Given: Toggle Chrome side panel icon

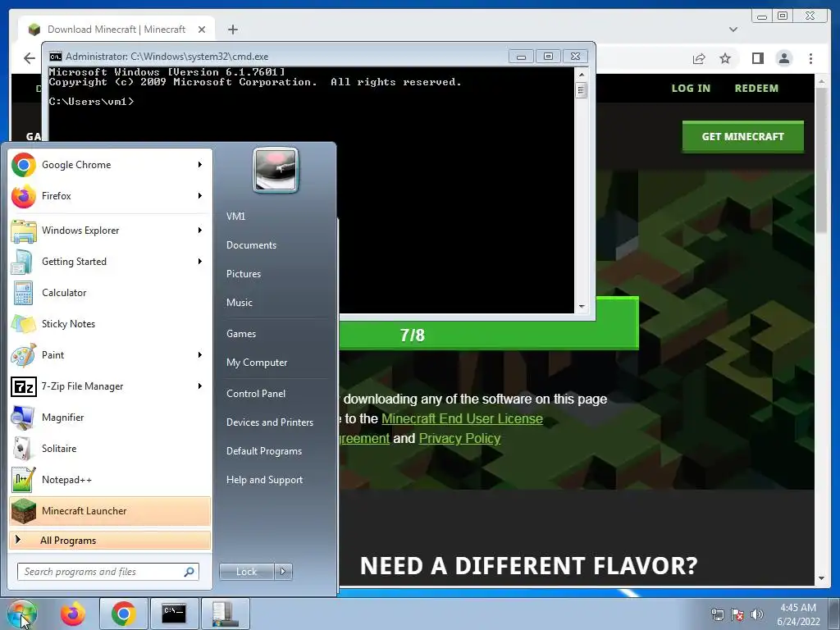Looking at the screenshot, I should 757,58.
